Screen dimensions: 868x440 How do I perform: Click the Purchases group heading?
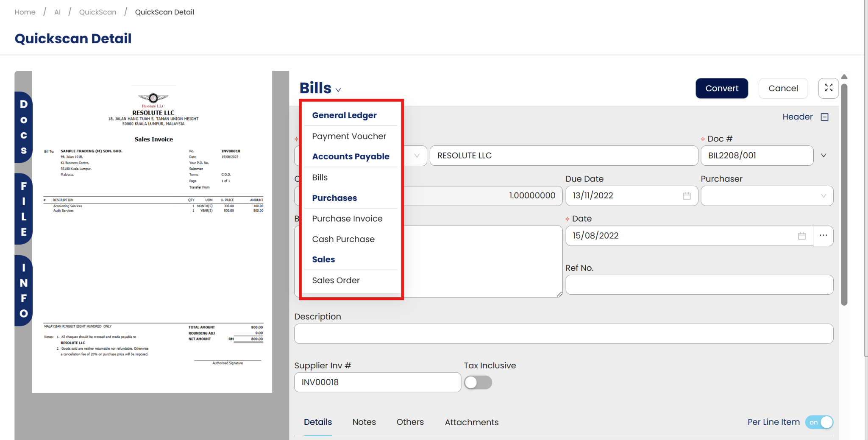coord(334,198)
